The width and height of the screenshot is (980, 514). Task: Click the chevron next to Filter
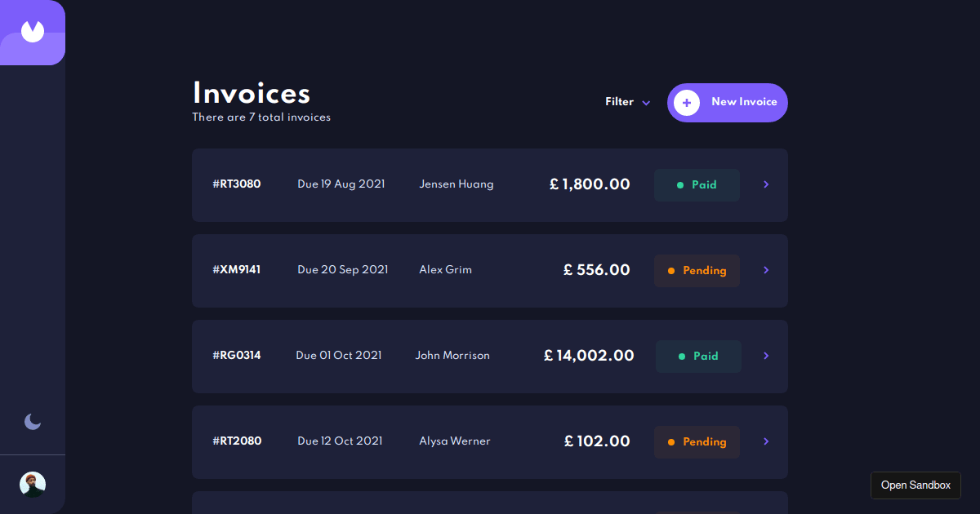[x=646, y=103]
